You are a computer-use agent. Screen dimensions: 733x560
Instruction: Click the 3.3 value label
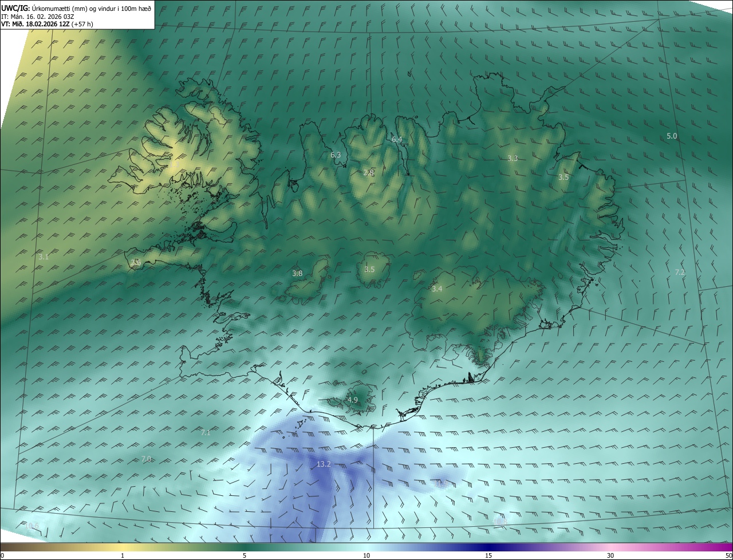[513, 158]
